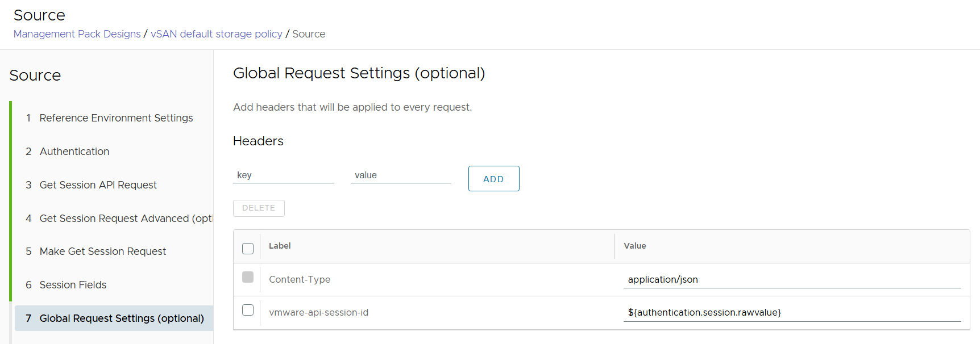Go to vSAN default storage policy breadcrumb
This screenshot has height=344, width=980.
click(216, 34)
